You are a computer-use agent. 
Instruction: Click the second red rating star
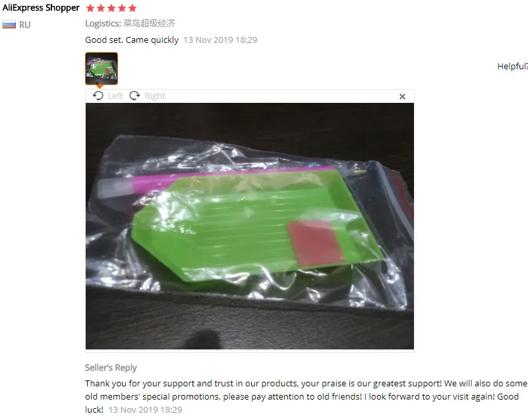coord(101,8)
